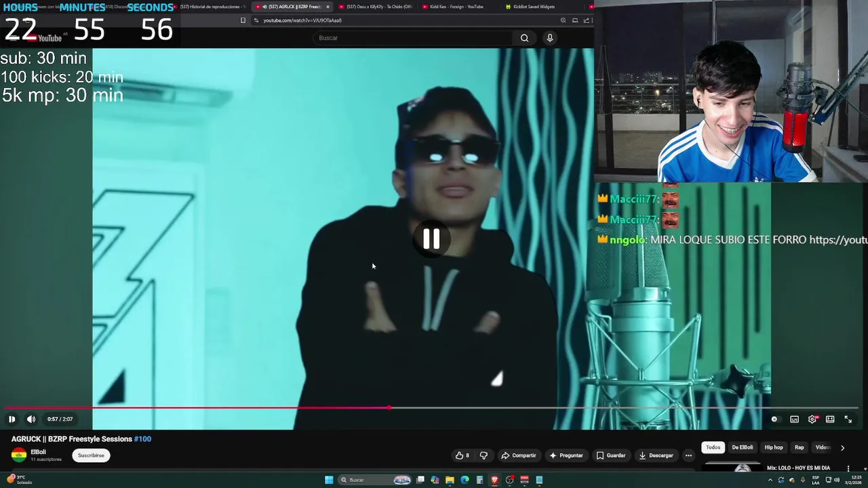Viewport: 868px width, 488px height.
Task: Like the AGRUCK video
Action: (462, 455)
